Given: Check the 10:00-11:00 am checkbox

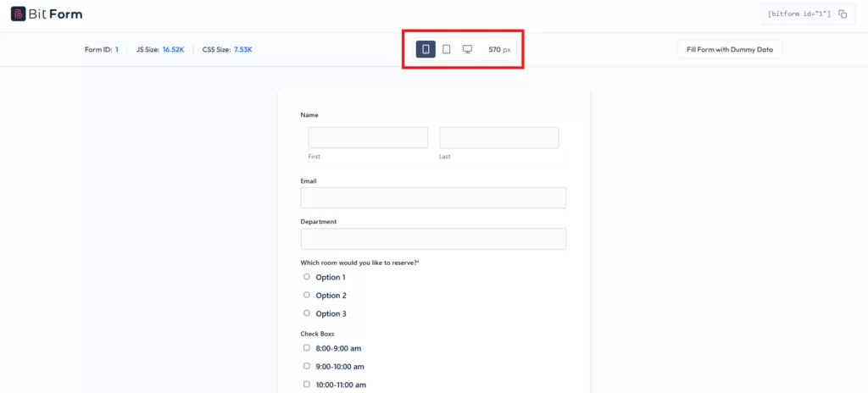Looking at the screenshot, I should 307,385.
